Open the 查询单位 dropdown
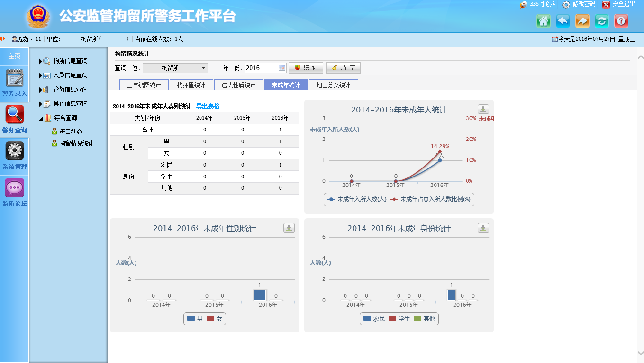This screenshot has height=363, width=644. click(175, 68)
